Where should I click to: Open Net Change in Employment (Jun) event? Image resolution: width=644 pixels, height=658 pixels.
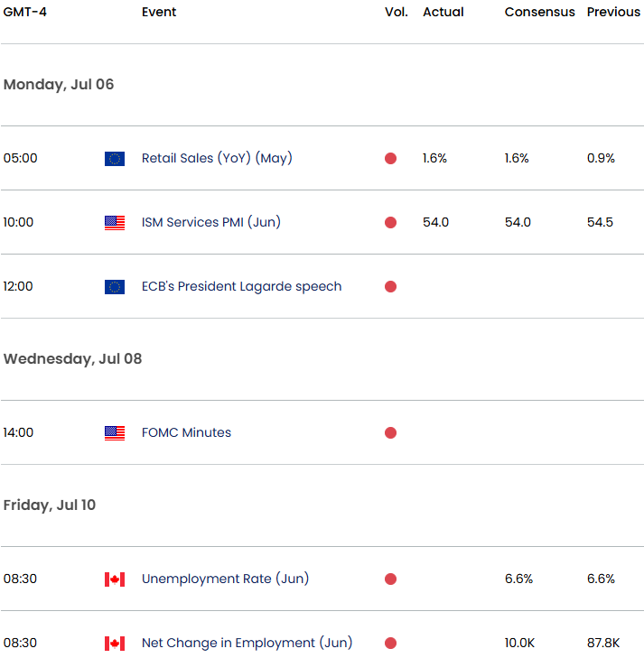point(247,643)
